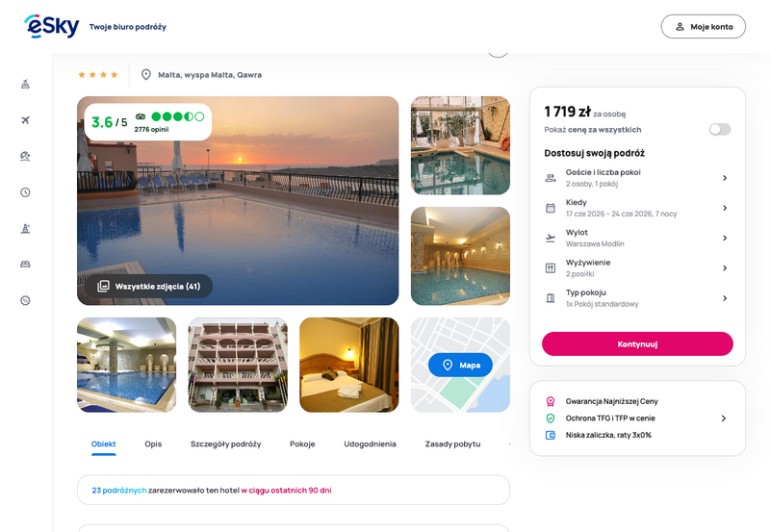The height and width of the screenshot is (532, 770).
Task: Toggle Pokaż cenę za wszystkich switch
Action: (720, 129)
